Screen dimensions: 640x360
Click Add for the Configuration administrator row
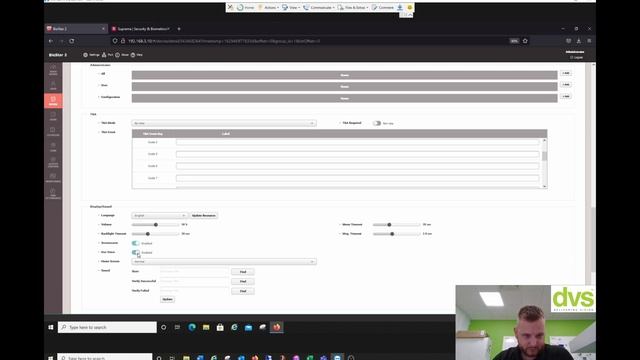[565, 97]
